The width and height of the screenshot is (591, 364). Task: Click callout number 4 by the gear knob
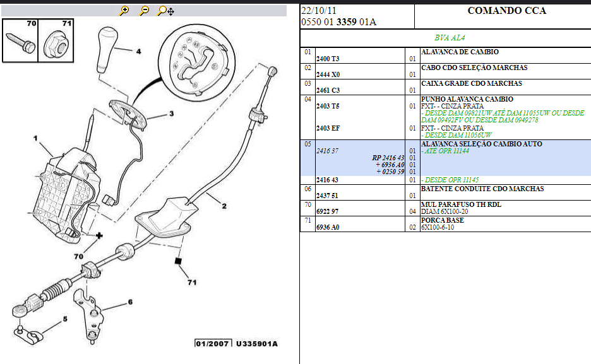[x=138, y=51]
